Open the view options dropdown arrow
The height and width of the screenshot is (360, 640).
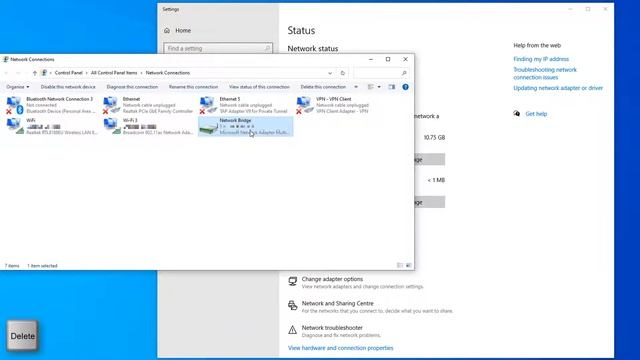coord(379,87)
